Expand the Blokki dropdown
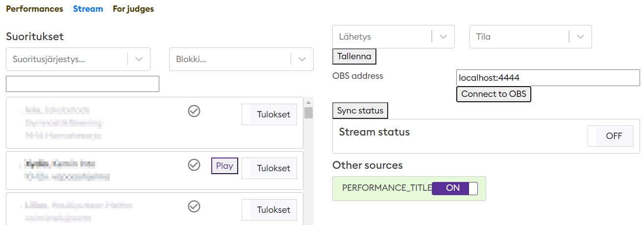This screenshot has width=644, height=225. [241, 59]
